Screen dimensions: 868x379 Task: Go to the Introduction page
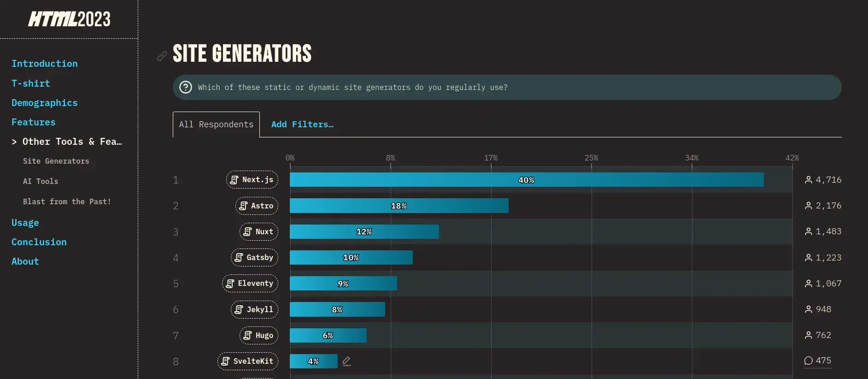pos(45,64)
